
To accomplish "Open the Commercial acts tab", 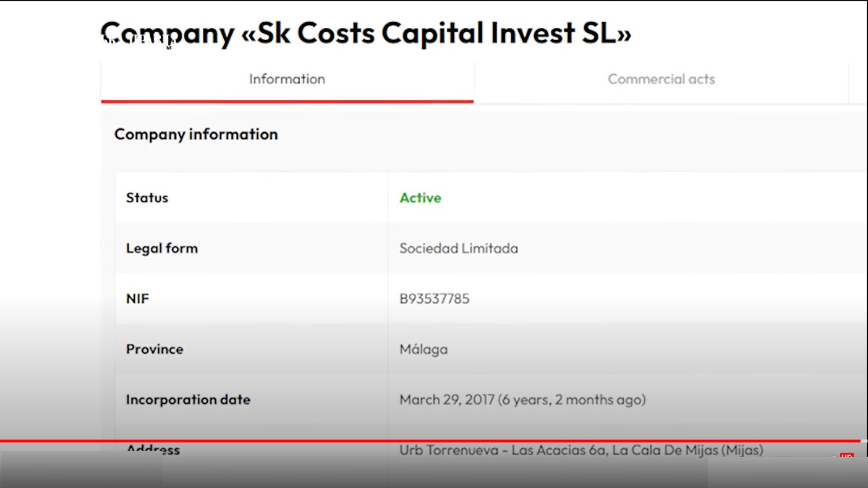I will click(661, 79).
